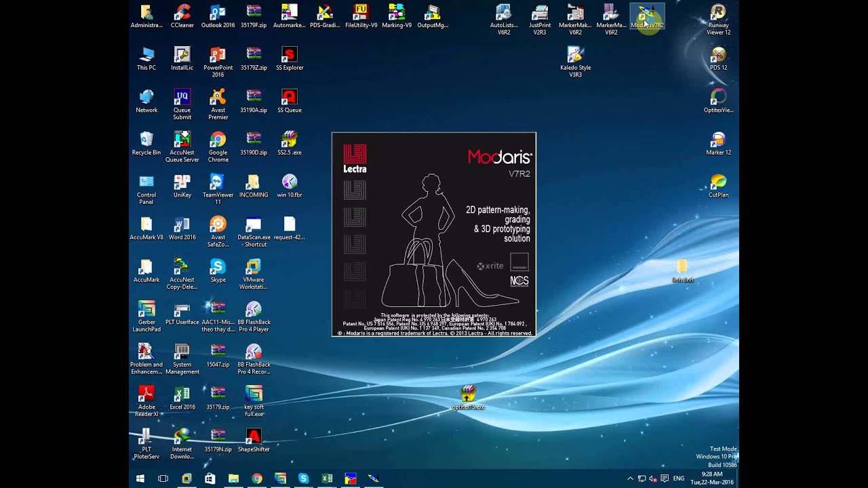
Task: Select the Network desktop icon
Action: [146, 101]
